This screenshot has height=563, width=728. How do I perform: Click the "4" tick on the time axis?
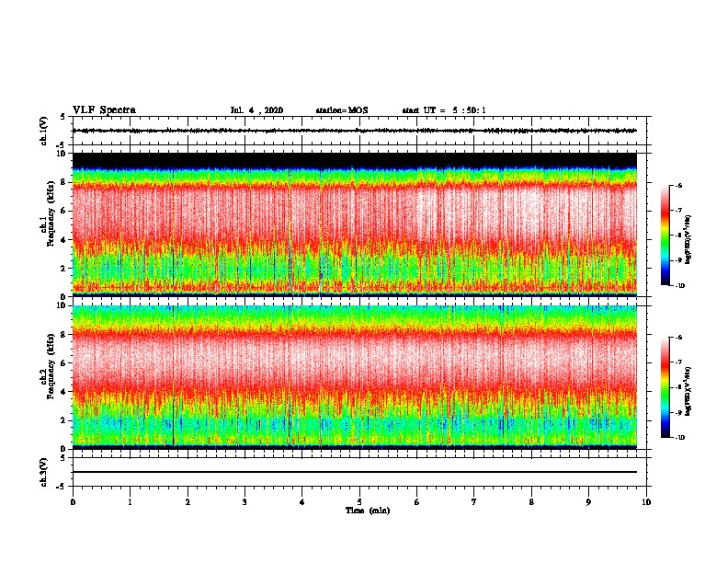pyautogui.click(x=302, y=501)
